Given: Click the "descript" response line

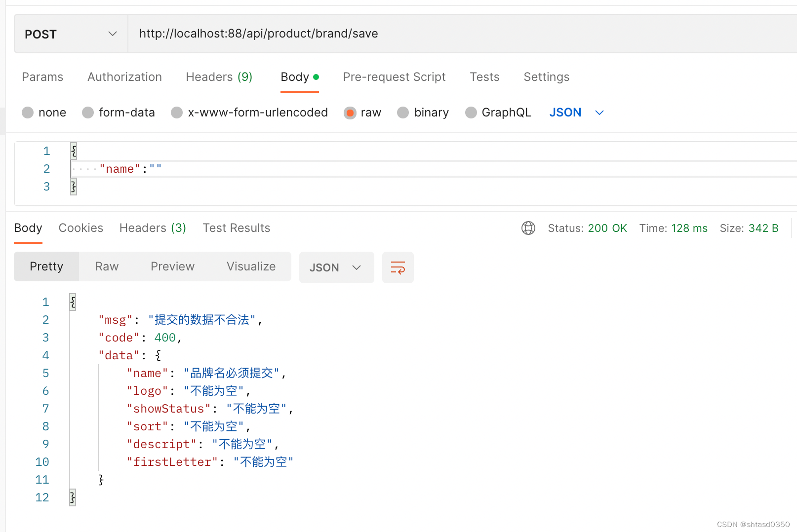Looking at the screenshot, I should point(203,444).
